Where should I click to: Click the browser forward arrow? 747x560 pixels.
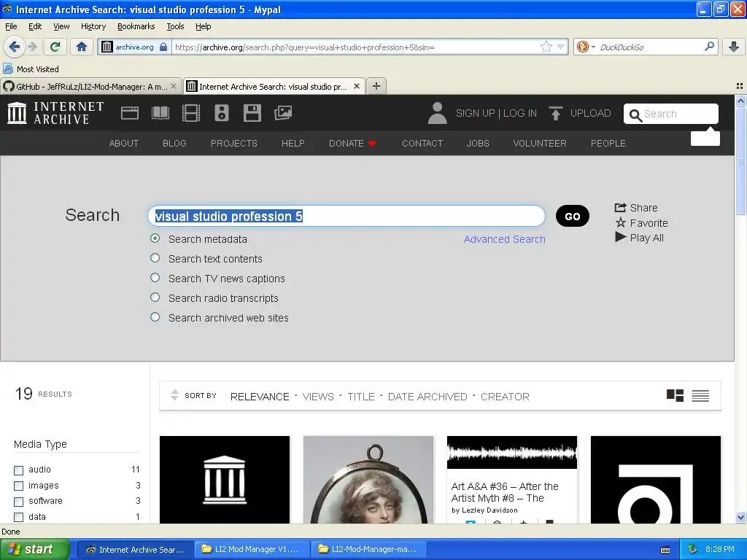pyautogui.click(x=32, y=47)
